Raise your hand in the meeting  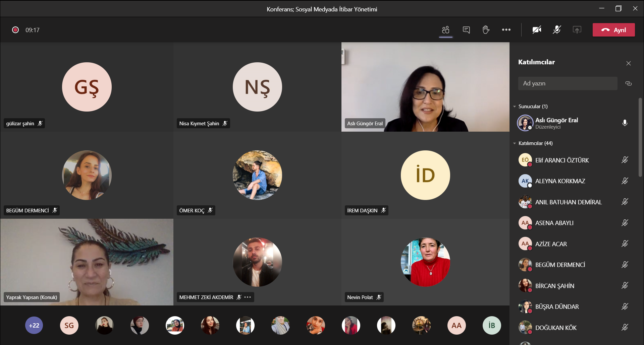[486, 30]
